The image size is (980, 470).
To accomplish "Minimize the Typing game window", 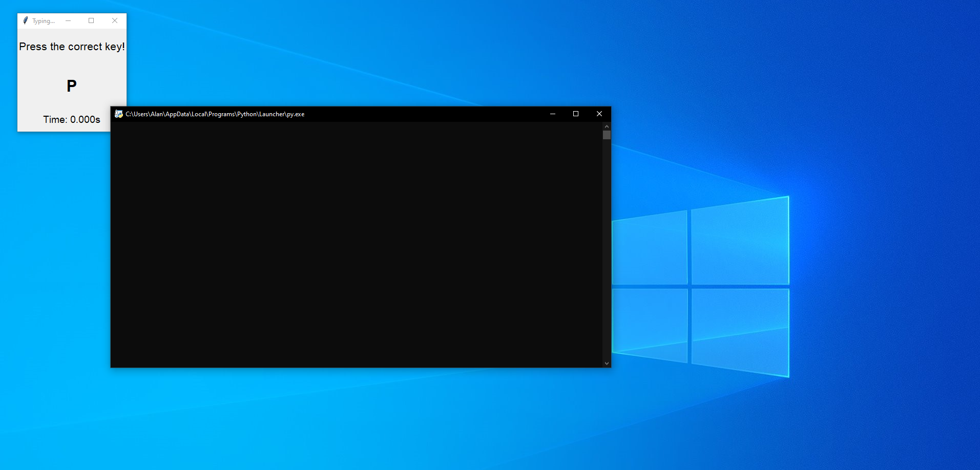I will coord(68,20).
